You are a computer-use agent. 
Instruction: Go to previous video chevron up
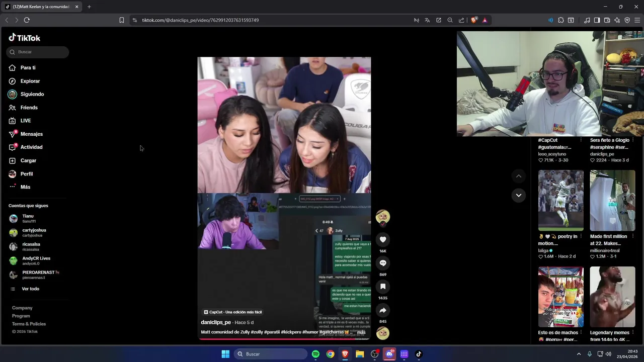(x=519, y=176)
